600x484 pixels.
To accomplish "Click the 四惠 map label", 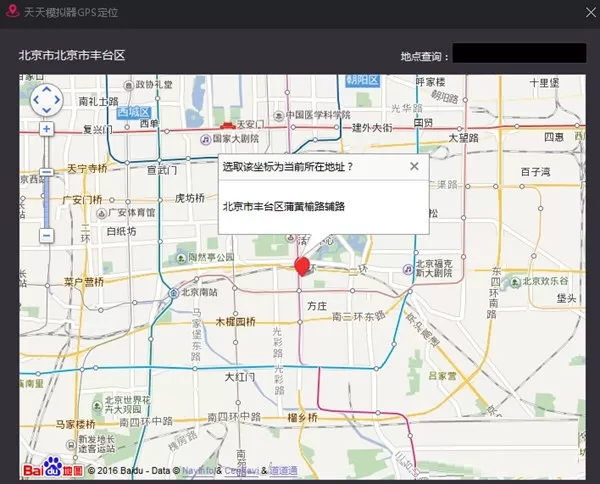I will tap(554, 137).
